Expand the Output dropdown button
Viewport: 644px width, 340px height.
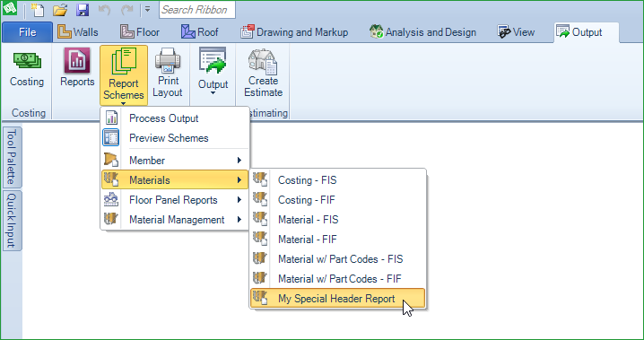[213, 72]
